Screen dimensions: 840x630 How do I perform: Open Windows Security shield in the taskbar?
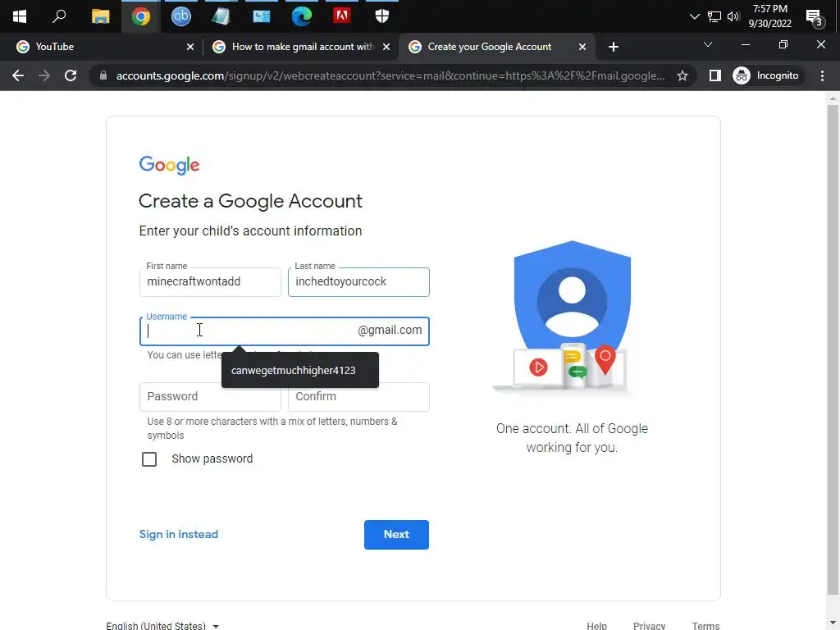382,16
